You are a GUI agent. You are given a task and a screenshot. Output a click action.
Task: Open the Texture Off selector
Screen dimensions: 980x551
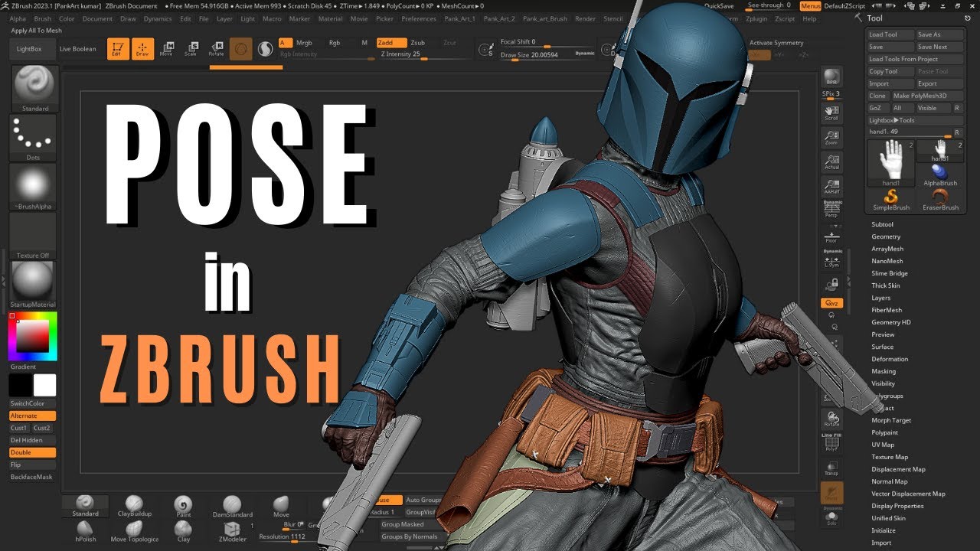pos(33,236)
